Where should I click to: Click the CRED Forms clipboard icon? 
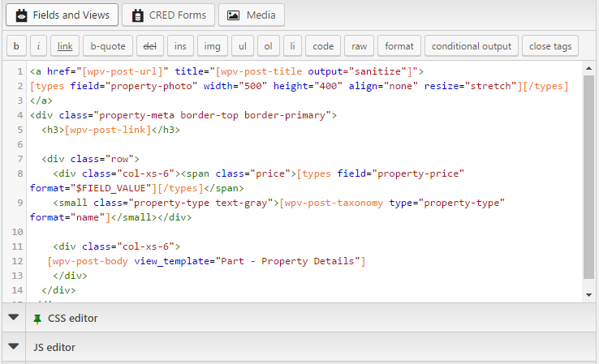click(137, 15)
